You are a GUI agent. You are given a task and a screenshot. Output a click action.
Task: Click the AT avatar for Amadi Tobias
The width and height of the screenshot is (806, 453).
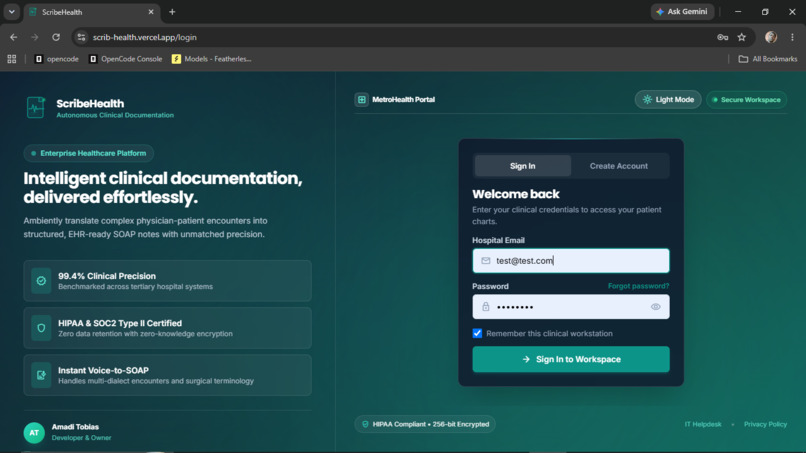pos(34,433)
